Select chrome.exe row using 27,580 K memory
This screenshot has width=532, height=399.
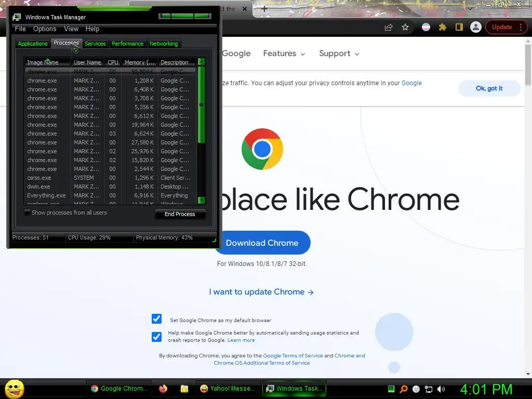point(110,142)
